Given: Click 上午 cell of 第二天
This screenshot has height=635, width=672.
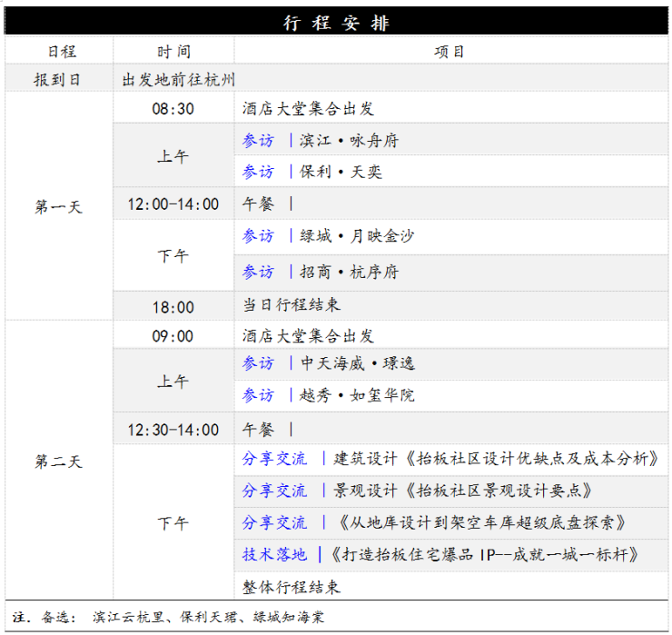Looking at the screenshot, I should coord(173,380).
